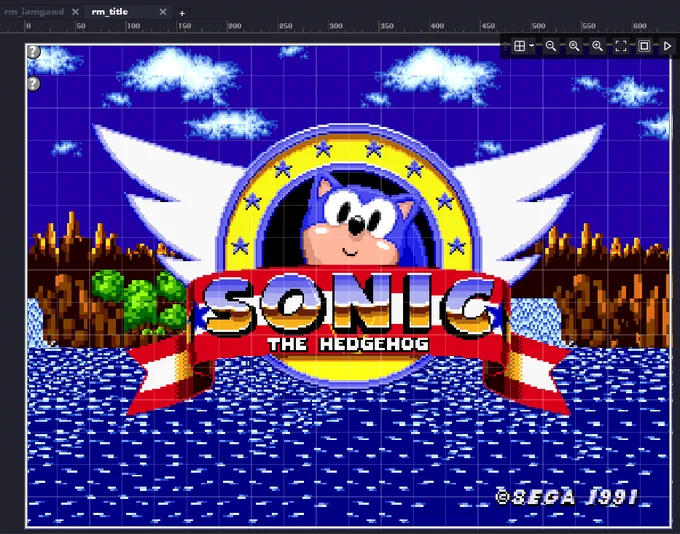This screenshot has height=534, width=680.
Task: Fit the room to the window
Action: [621, 46]
